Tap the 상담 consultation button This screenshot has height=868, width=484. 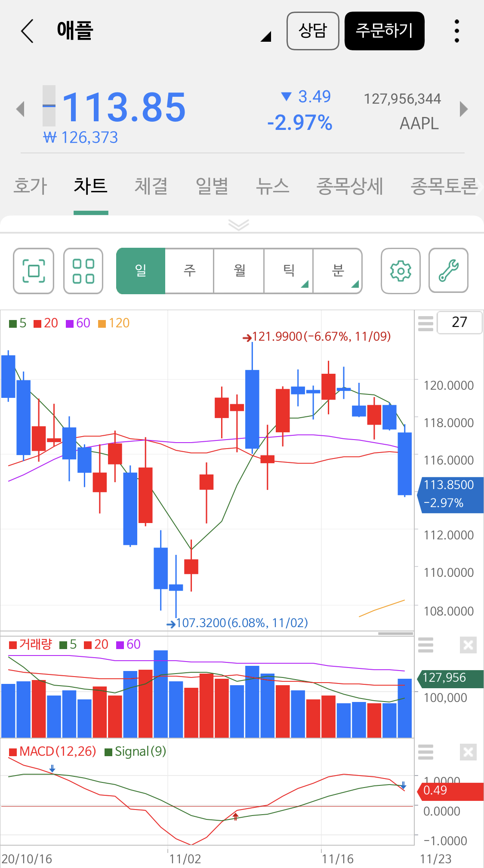pos(313,31)
